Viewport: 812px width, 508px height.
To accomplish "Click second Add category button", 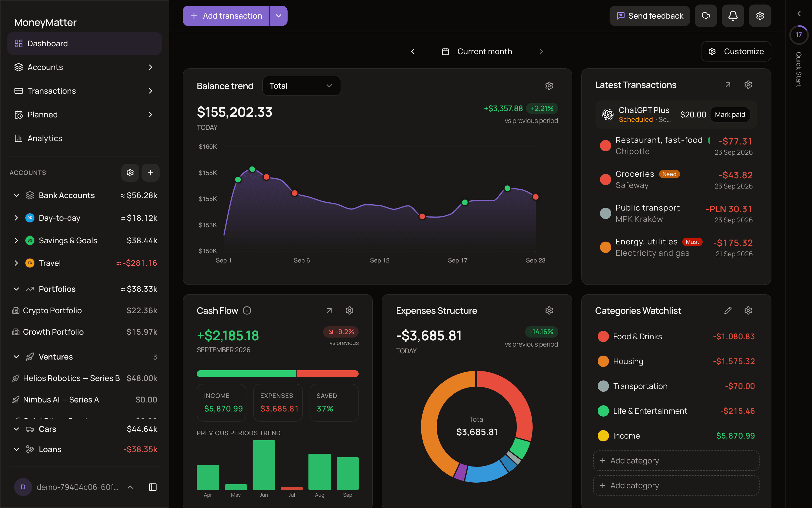I will pos(676,485).
